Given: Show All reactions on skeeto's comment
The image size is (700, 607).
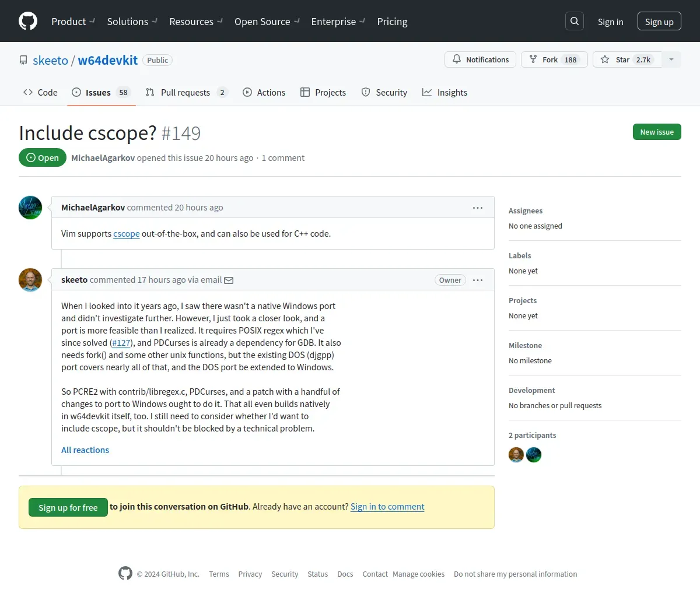Looking at the screenshot, I should [x=85, y=450].
